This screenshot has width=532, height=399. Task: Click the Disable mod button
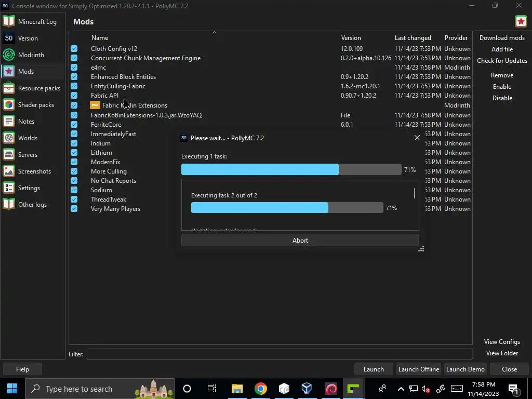pyautogui.click(x=502, y=98)
